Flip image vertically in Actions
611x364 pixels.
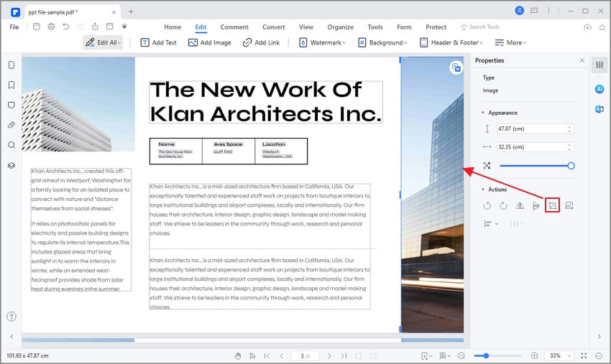(536, 205)
